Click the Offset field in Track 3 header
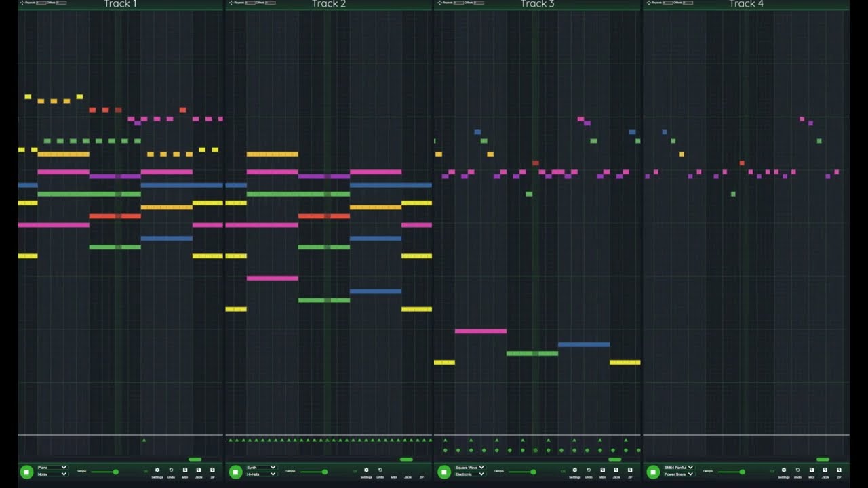 479,3
